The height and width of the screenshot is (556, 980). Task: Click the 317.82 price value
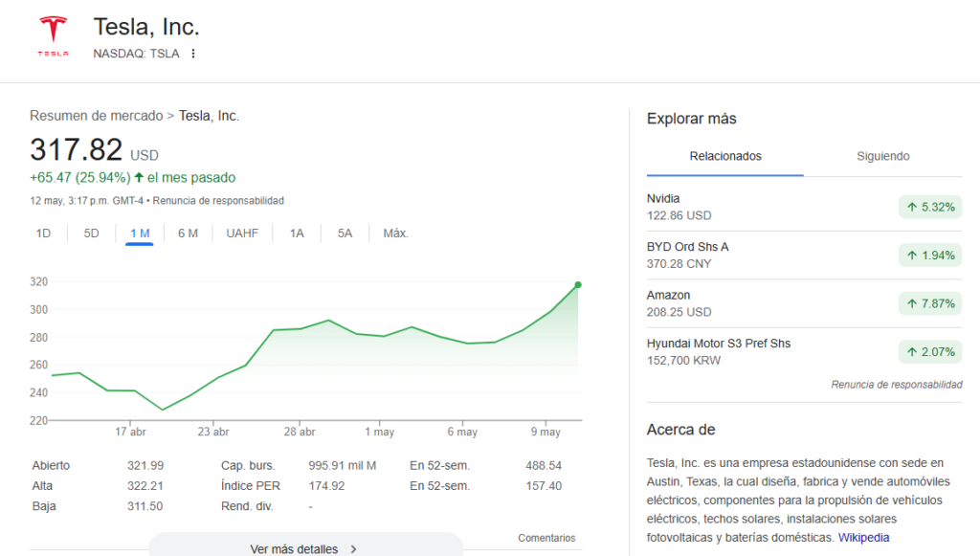77,150
